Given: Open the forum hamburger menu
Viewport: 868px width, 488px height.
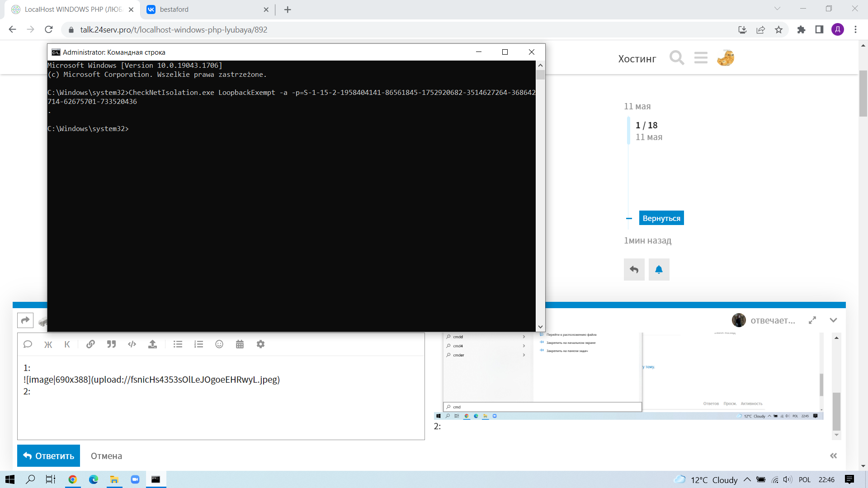Looking at the screenshot, I should [x=701, y=58].
